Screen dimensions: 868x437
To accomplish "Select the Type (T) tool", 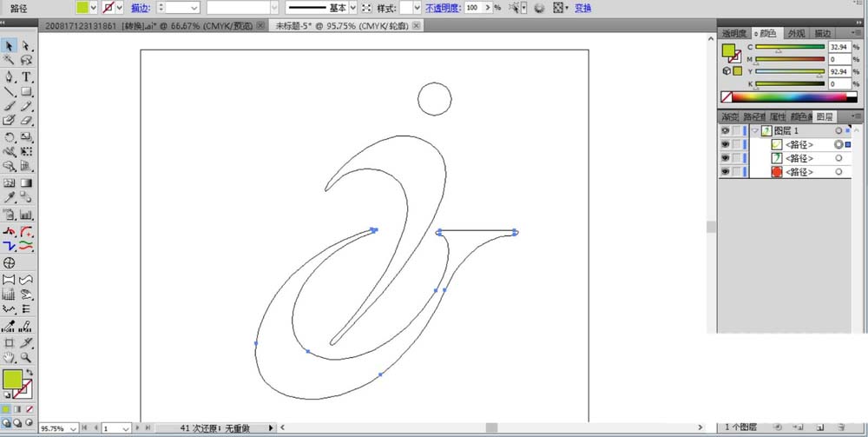I will point(25,77).
